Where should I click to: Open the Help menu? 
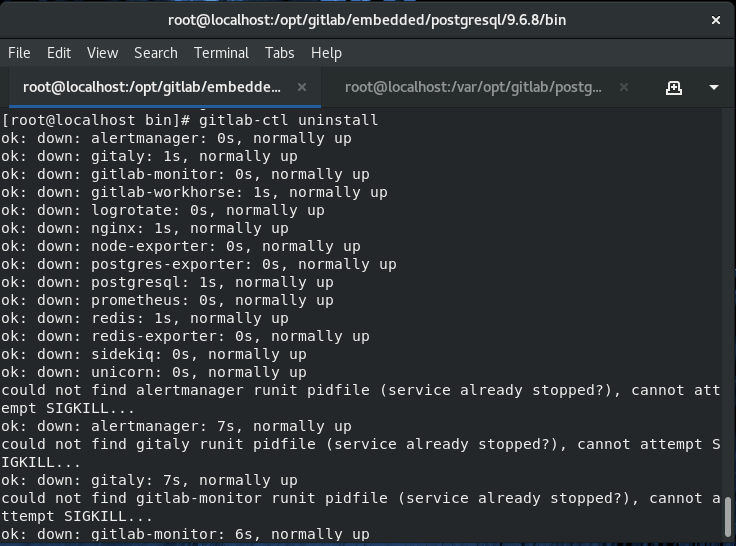(x=326, y=53)
